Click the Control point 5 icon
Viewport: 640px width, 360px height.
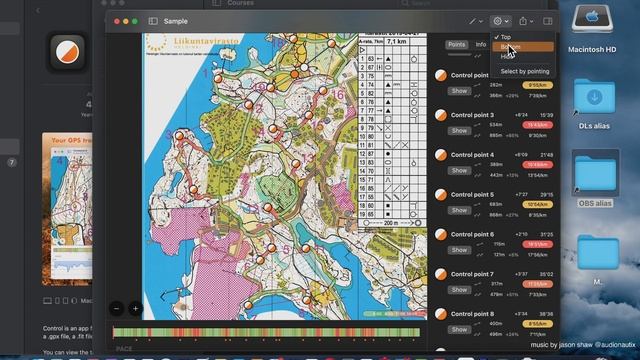(441, 195)
